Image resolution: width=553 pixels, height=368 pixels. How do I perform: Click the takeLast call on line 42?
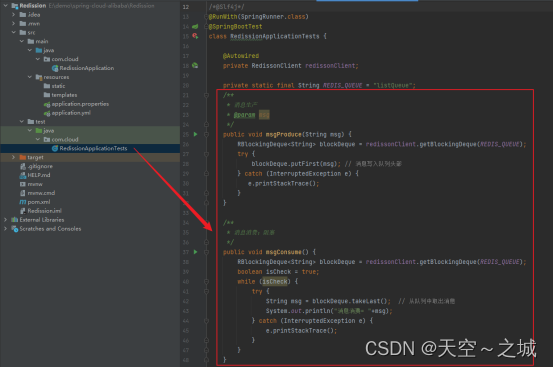[x=367, y=301]
